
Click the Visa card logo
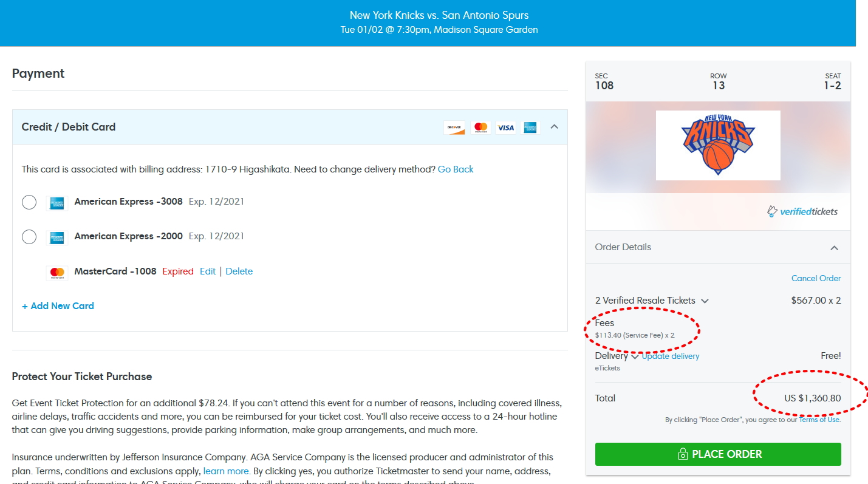505,128
